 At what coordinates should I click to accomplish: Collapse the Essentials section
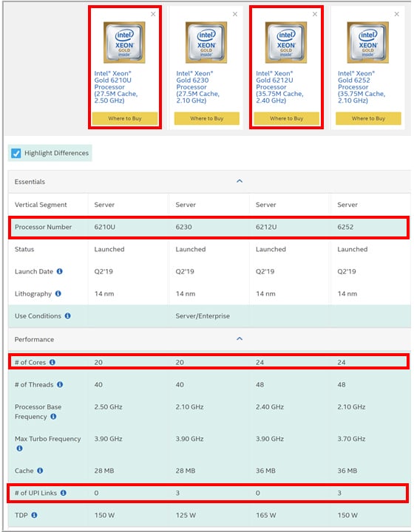coord(240,181)
